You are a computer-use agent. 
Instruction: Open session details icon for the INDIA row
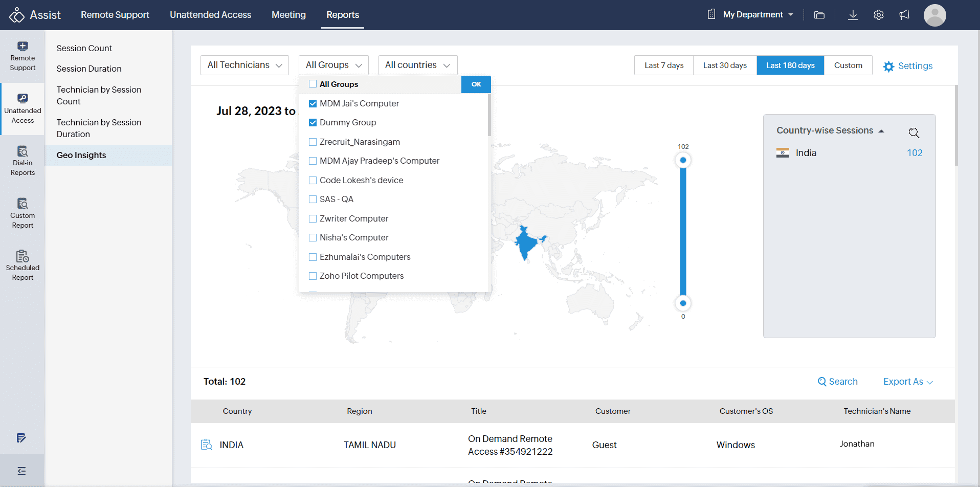coord(207,445)
